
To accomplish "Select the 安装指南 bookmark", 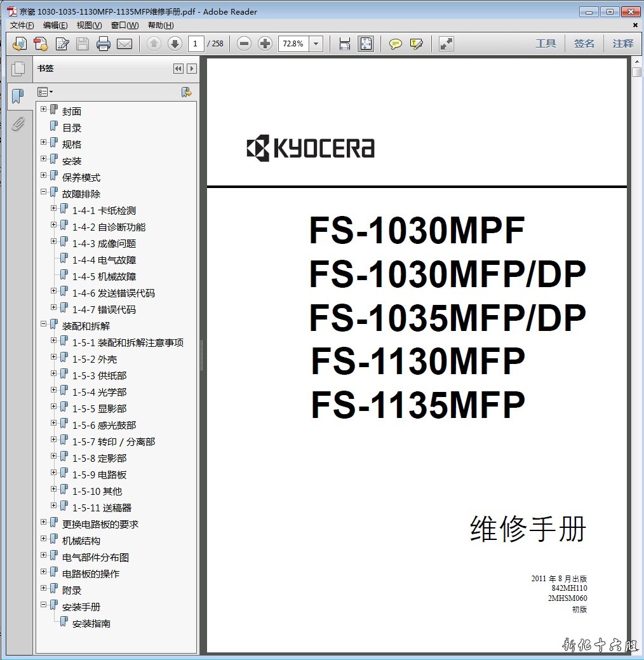I will coord(91,624).
